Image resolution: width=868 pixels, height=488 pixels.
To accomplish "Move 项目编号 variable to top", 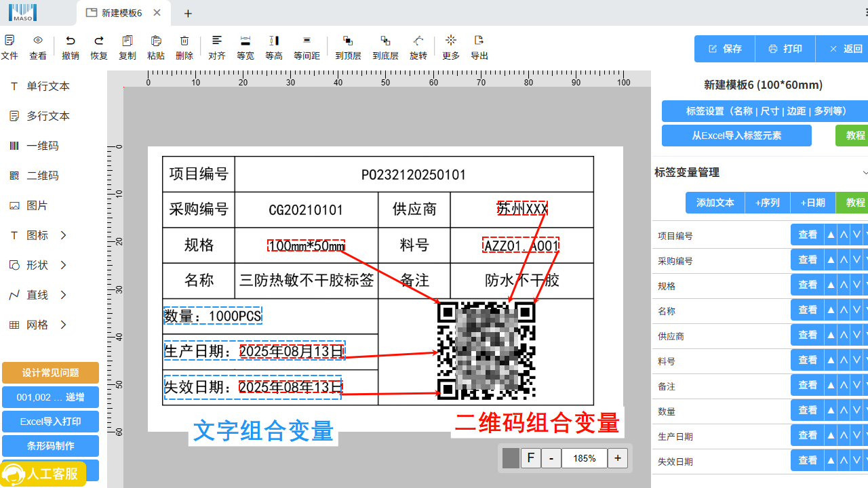I will pyautogui.click(x=831, y=235).
